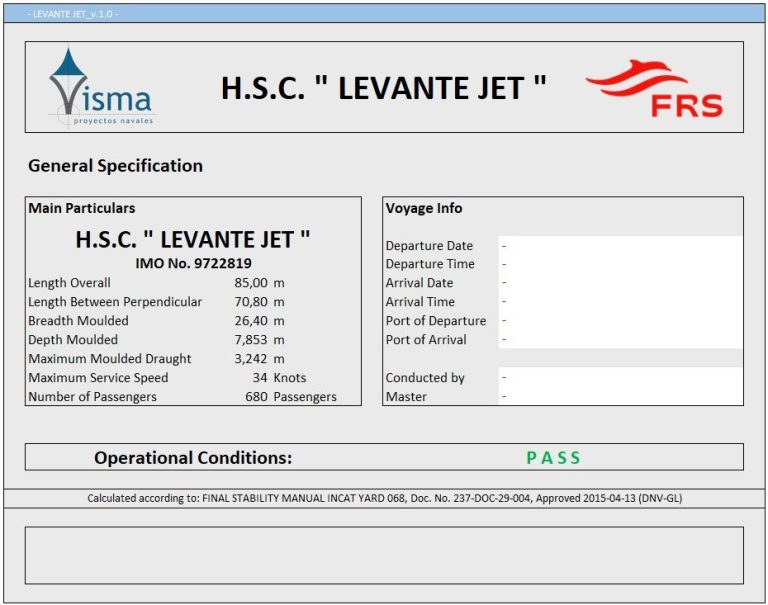Select the Port of Arrival input field
Image resolution: width=768 pixels, height=605 pixels.
point(620,339)
